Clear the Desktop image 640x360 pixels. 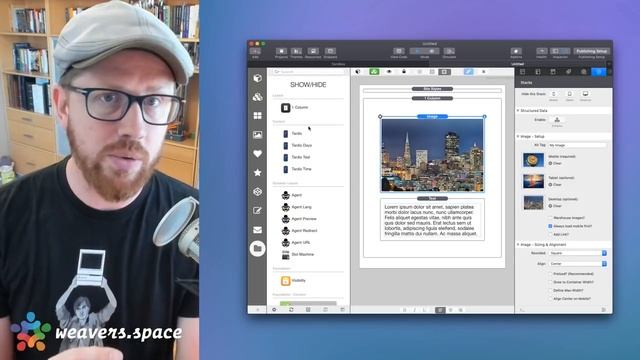(x=555, y=206)
